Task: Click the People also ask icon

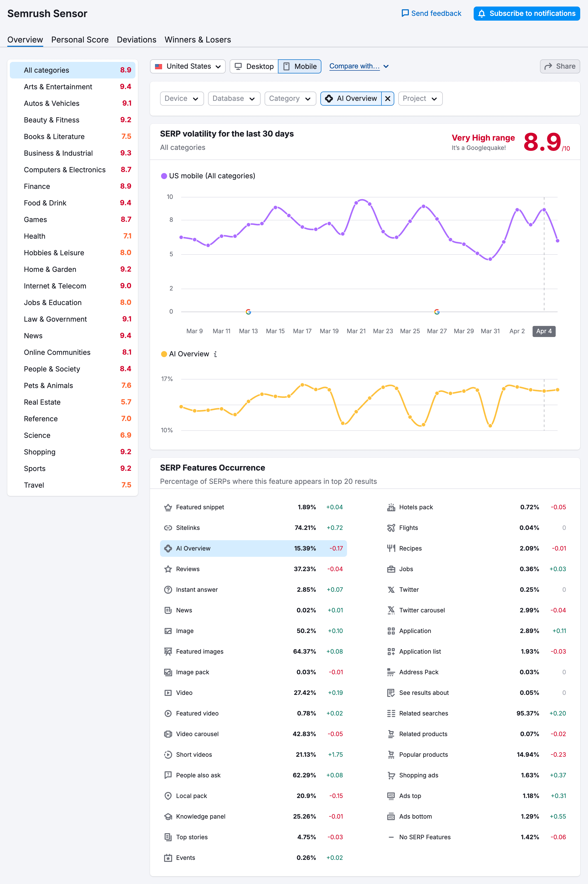Action: click(x=168, y=776)
